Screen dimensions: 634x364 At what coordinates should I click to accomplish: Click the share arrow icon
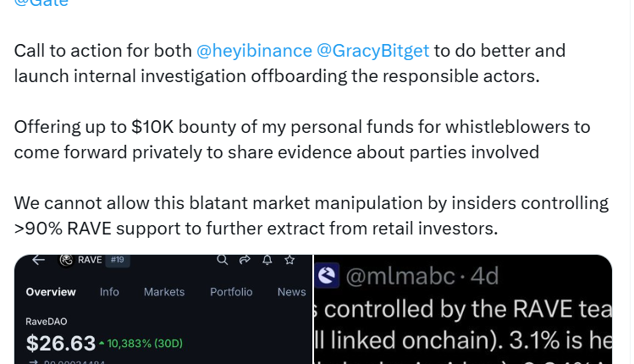pos(245,260)
